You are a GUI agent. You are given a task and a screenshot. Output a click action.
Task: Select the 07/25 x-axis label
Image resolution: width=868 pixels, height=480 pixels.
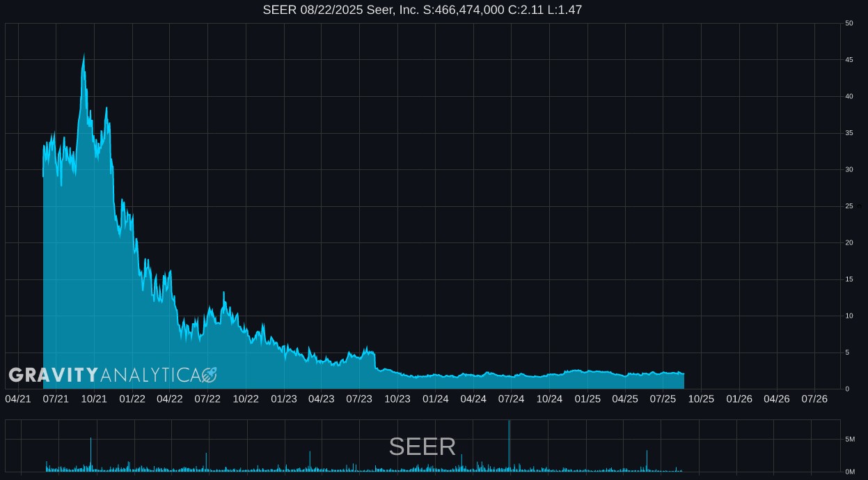(663, 398)
